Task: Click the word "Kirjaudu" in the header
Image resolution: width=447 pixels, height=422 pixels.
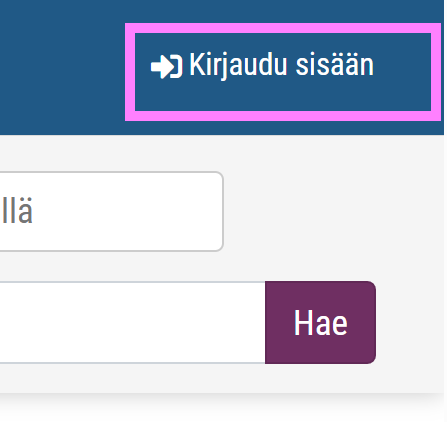Action: 238,66
